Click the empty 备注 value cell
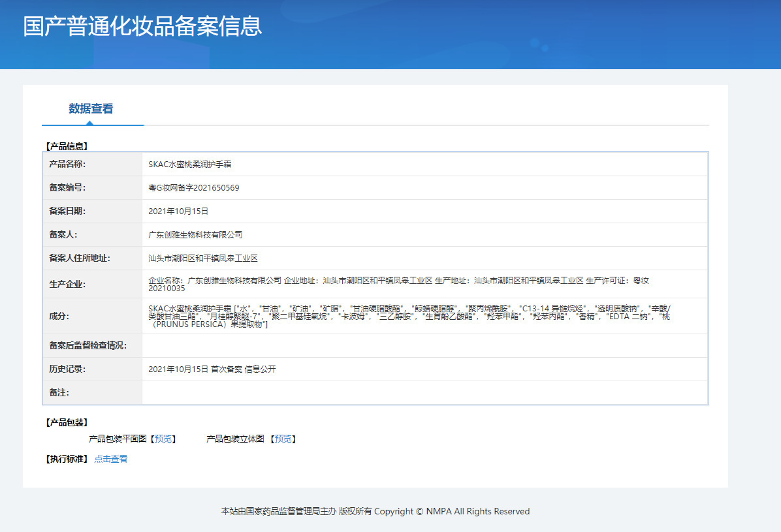 coord(424,392)
